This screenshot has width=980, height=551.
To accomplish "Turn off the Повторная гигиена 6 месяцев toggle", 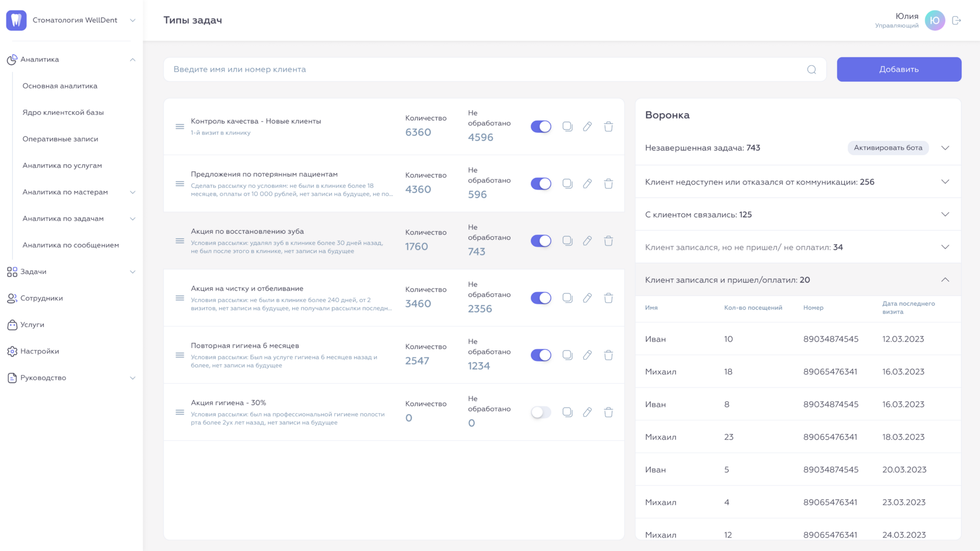I will point(541,355).
